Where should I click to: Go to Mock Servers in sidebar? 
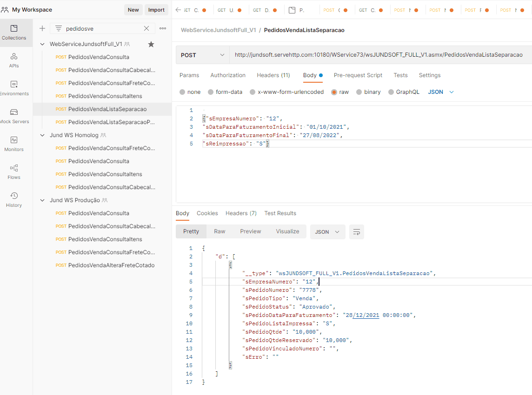pyautogui.click(x=14, y=116)
